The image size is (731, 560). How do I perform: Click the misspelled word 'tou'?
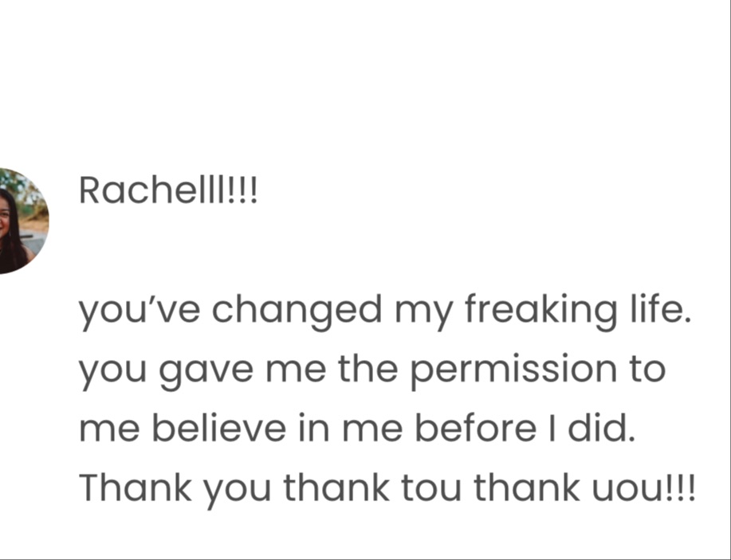(x=431, y=488)
